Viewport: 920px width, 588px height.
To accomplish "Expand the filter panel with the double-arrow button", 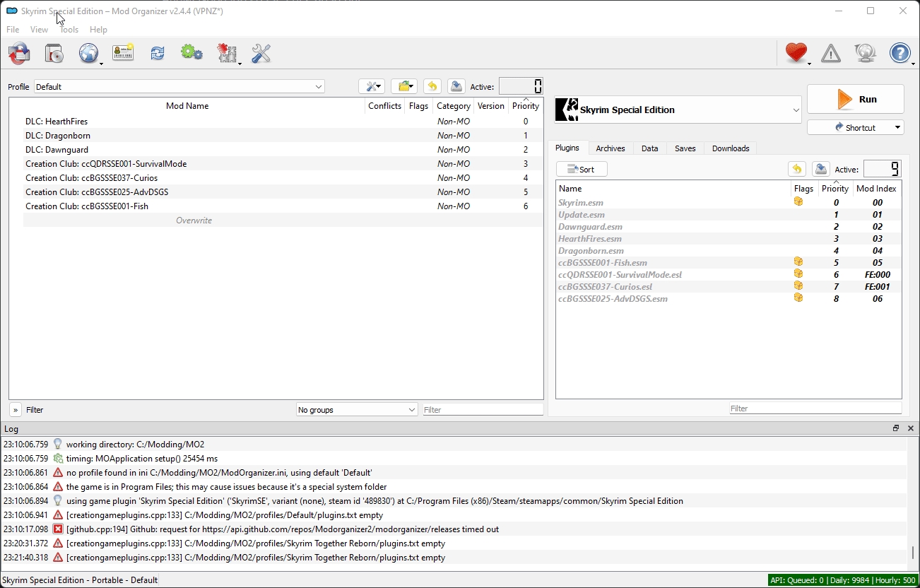I will click(x=16, y=410).
